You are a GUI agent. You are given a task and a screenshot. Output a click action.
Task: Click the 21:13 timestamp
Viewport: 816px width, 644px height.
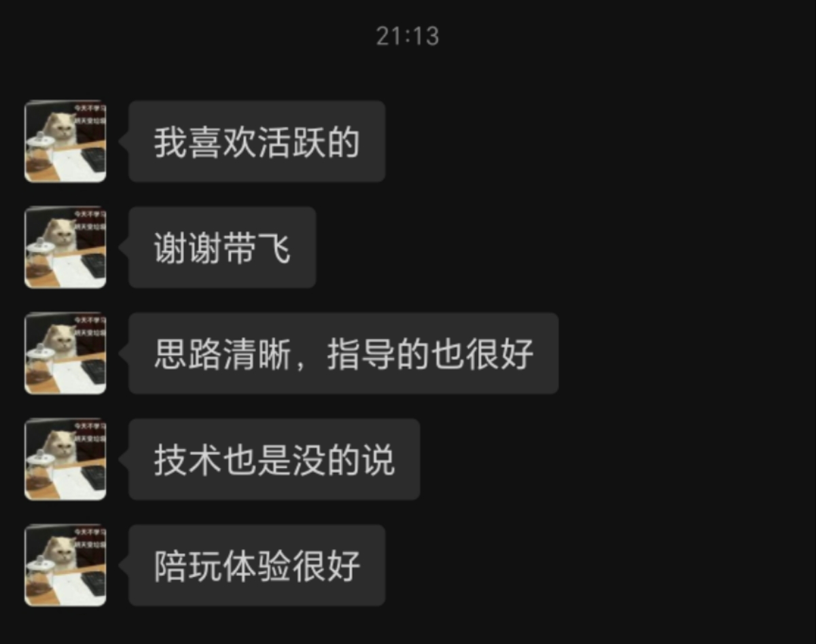(408, 36)
